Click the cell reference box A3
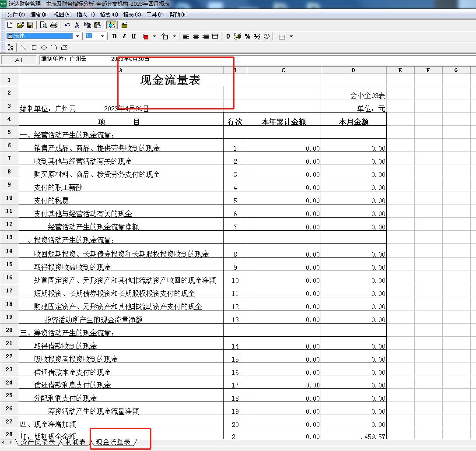This screenshot has height=451, width=476. click(x=19, y=60)
